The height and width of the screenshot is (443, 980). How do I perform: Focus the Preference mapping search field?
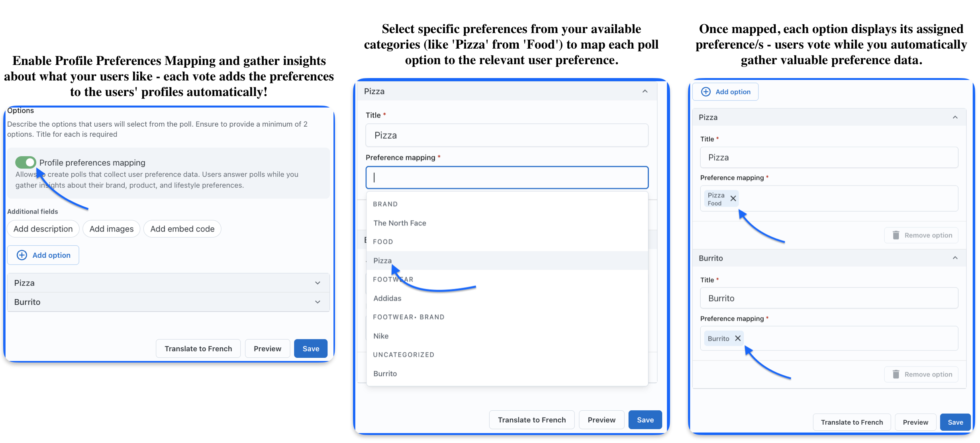point(507,178)
